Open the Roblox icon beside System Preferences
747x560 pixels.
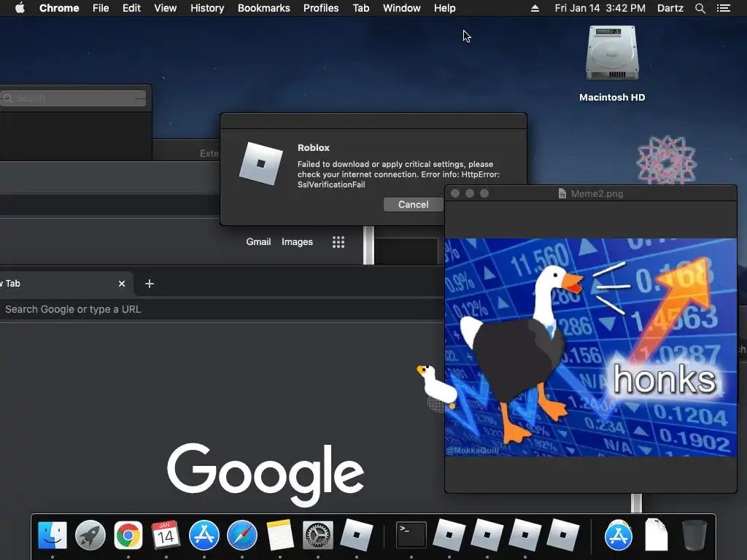356,534
